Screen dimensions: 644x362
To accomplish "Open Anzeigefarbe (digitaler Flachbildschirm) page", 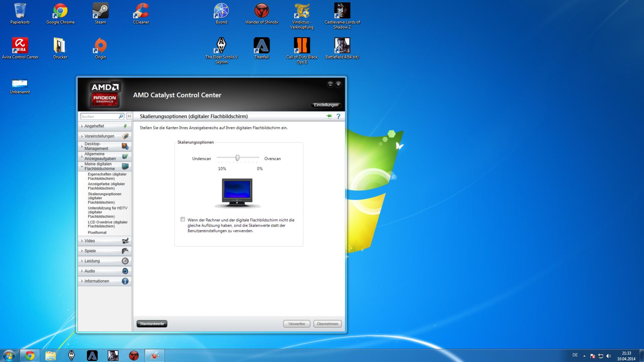I will tap(106, 186).
